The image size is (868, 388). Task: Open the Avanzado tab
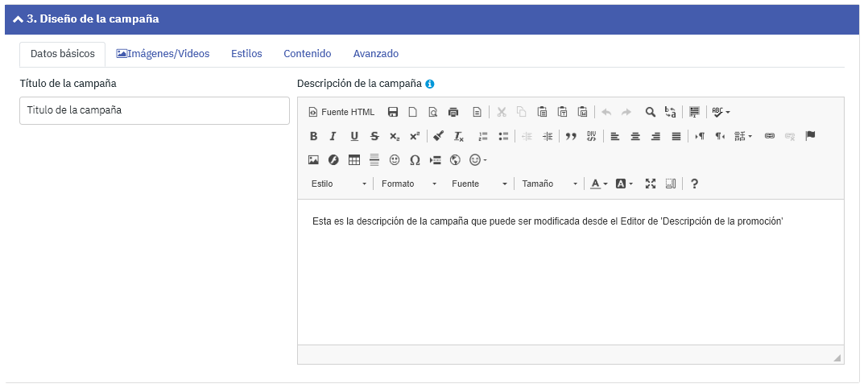tap(375, 54)
